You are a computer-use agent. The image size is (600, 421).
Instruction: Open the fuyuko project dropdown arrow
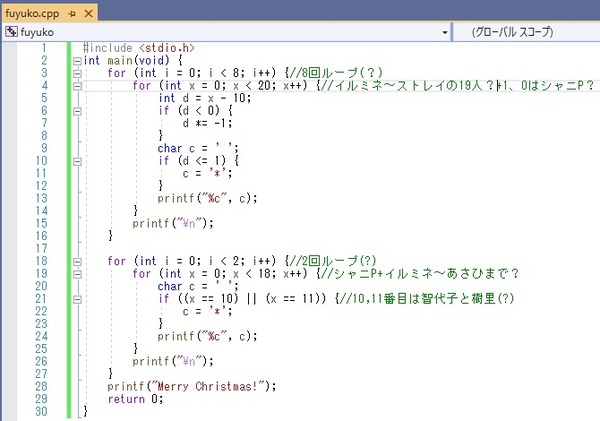[445, 32]
